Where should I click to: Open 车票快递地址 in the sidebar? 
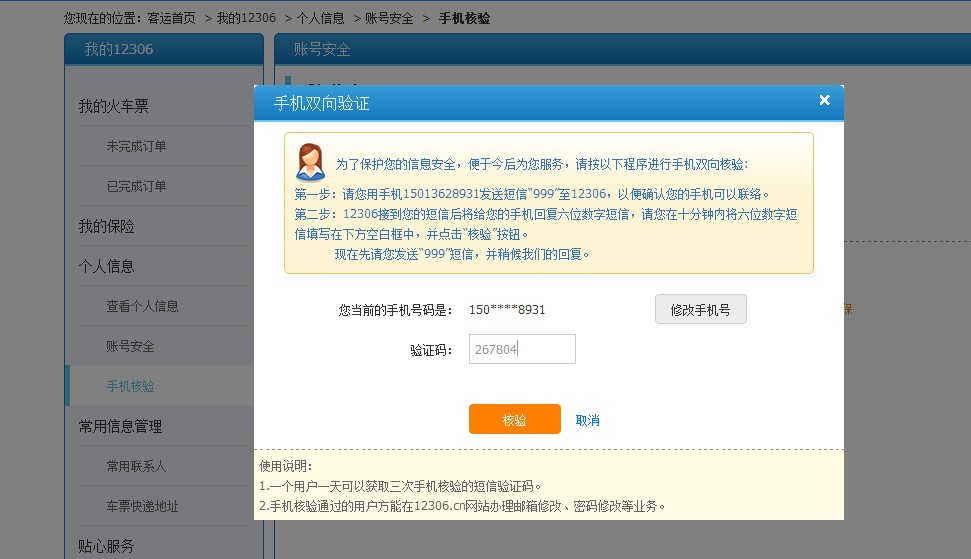(x=143, y=506)
